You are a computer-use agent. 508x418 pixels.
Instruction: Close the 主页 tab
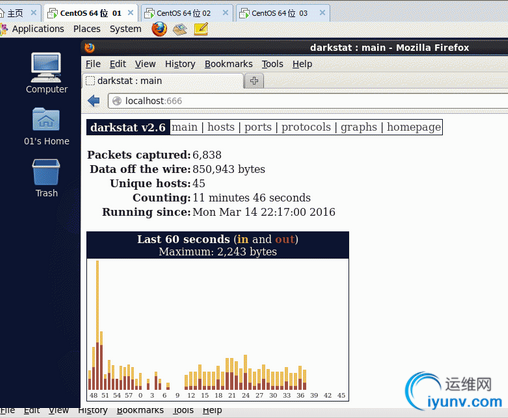pos(33,13)
